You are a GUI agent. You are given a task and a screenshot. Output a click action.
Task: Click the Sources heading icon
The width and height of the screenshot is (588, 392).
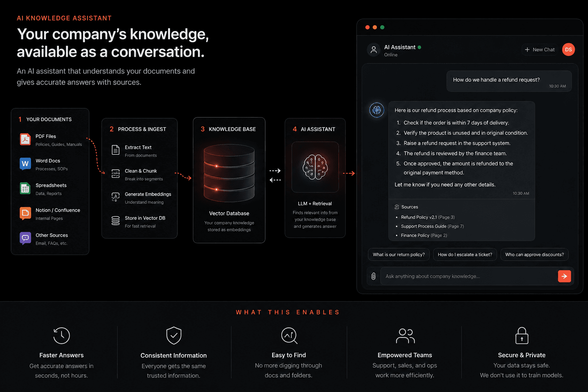click(397, 207)
